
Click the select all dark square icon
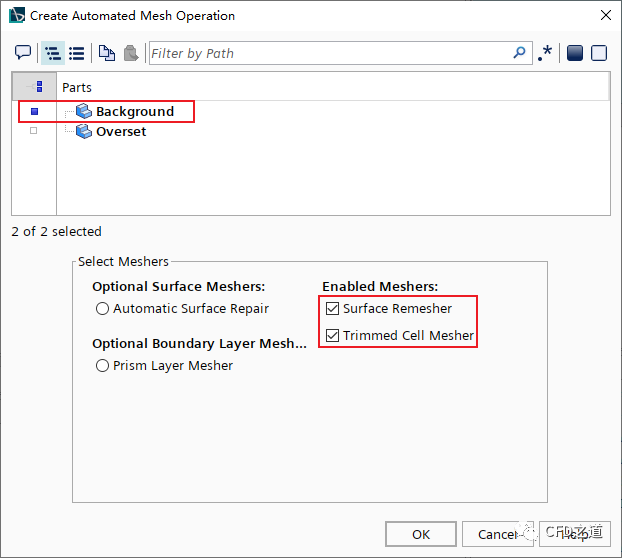pos(575,53)
